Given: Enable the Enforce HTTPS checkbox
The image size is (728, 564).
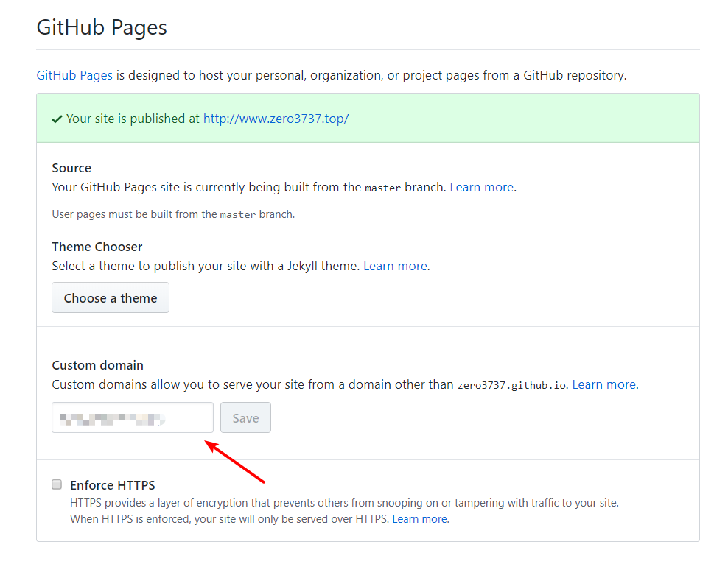Looking at the screenshot, I should (57, 484).
